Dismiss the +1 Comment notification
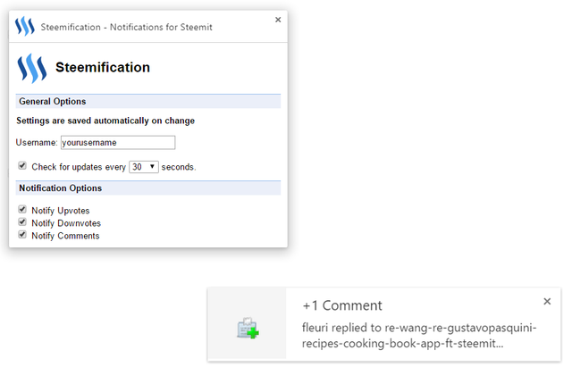Screen dimensions: 572x392 point(547,301)
